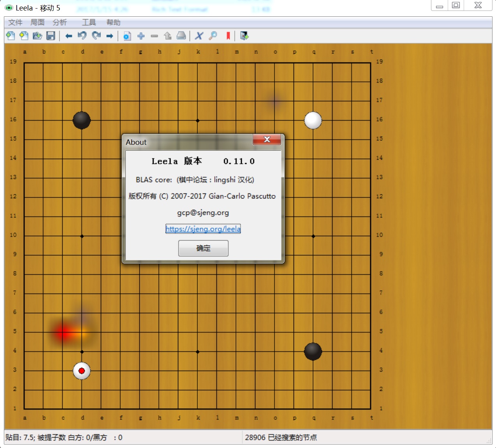
Task: Click the 贴目: 7.5 status bar text
Action: click(x=20, y=437)
